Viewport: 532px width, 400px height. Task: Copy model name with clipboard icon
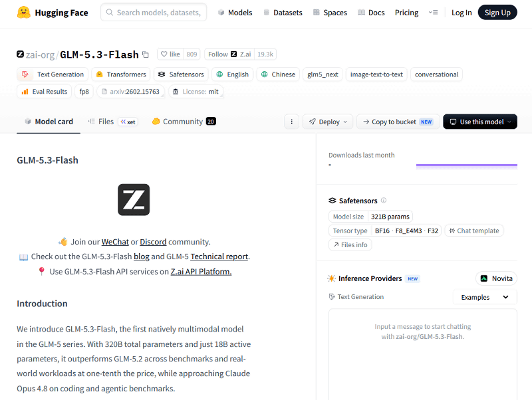(146, 54)
